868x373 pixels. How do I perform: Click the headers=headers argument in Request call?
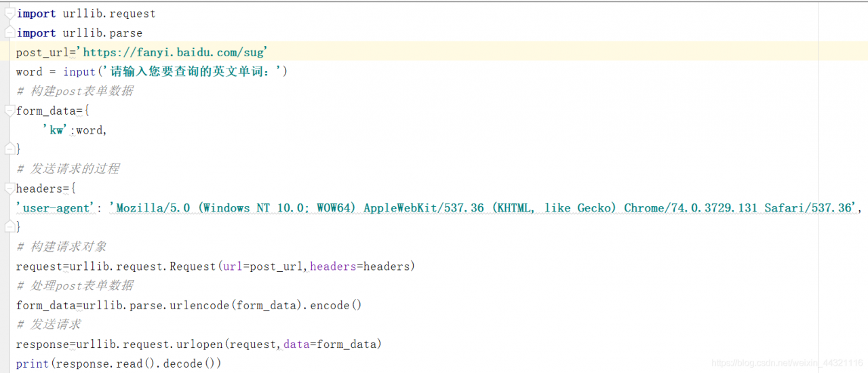pos(359,267)
